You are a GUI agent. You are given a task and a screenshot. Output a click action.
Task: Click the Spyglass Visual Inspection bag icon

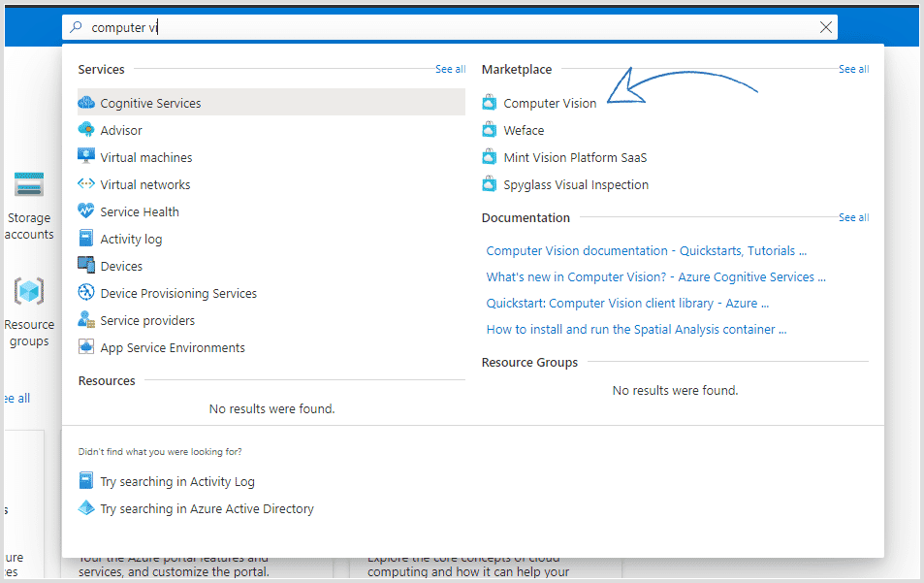click(489, 183)
